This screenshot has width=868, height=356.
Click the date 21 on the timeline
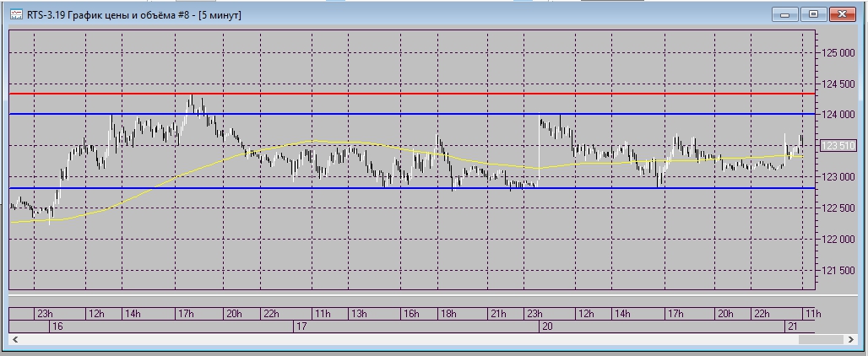792,326
